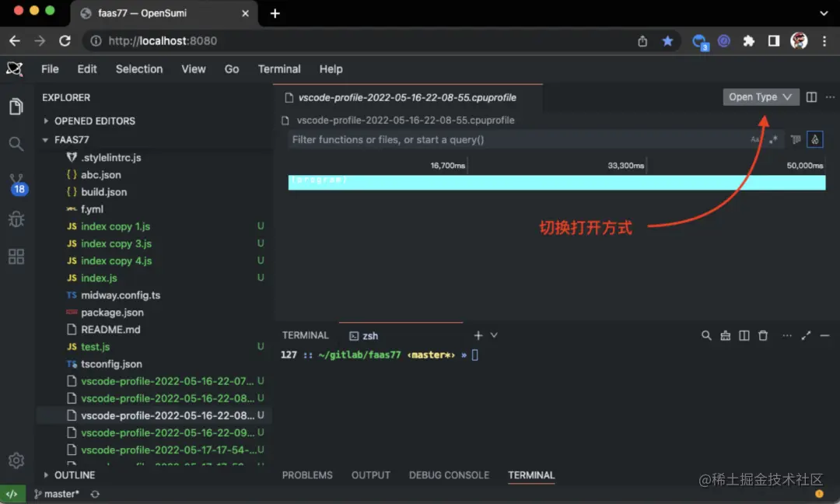The width and height of the screenshot is (840, 504).
Task: Click the cyan (program) flame bar
Action: 557,183
